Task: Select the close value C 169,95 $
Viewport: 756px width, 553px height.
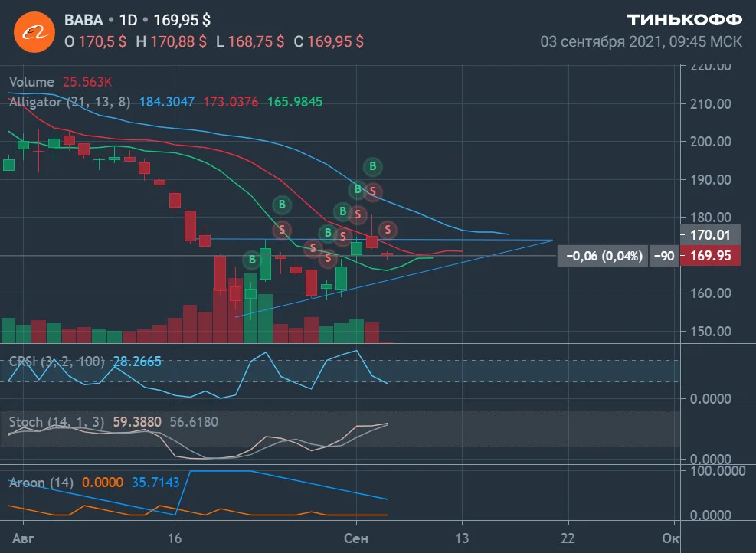Action: pos(329,41)
